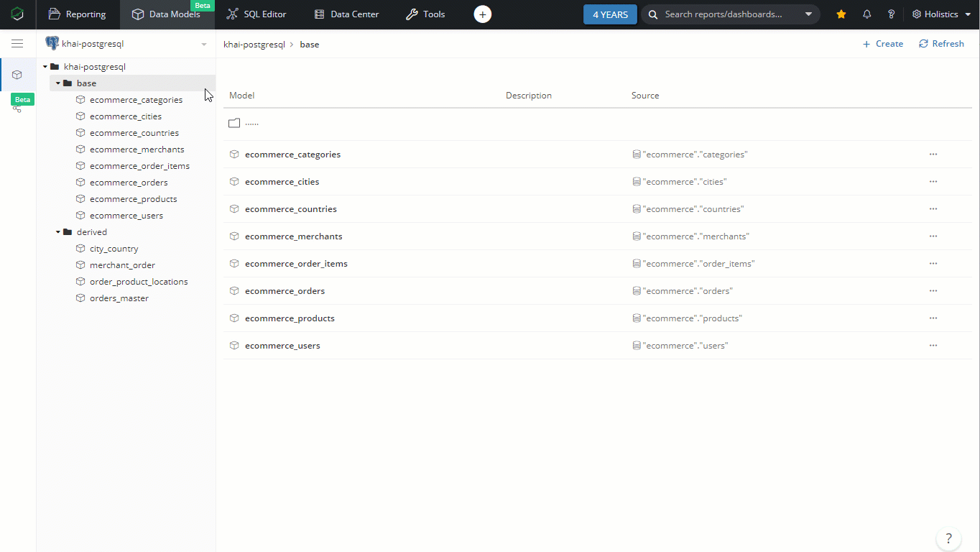This screenshot has width=980, height=552.
Task: Select ecommerce_order_items in tree
Action: pos(139,166)
